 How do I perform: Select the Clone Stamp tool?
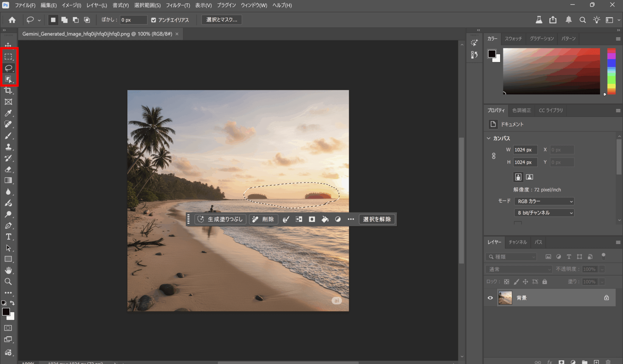(8, 147)
